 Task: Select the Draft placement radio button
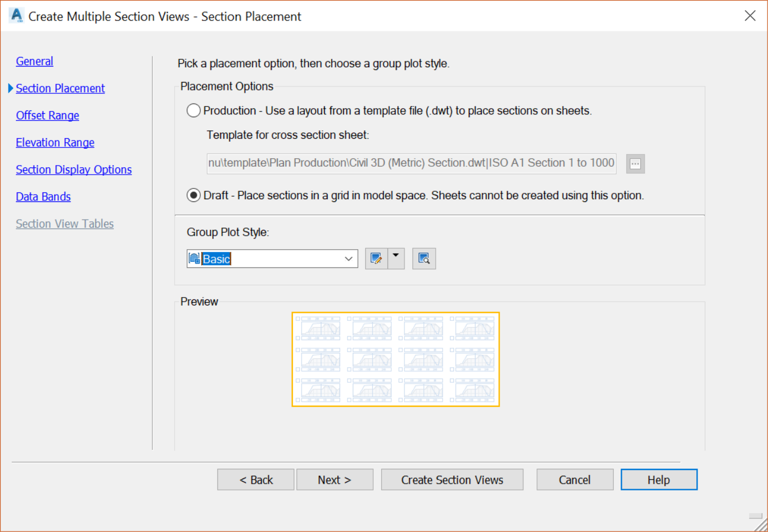tap(193, 195)
